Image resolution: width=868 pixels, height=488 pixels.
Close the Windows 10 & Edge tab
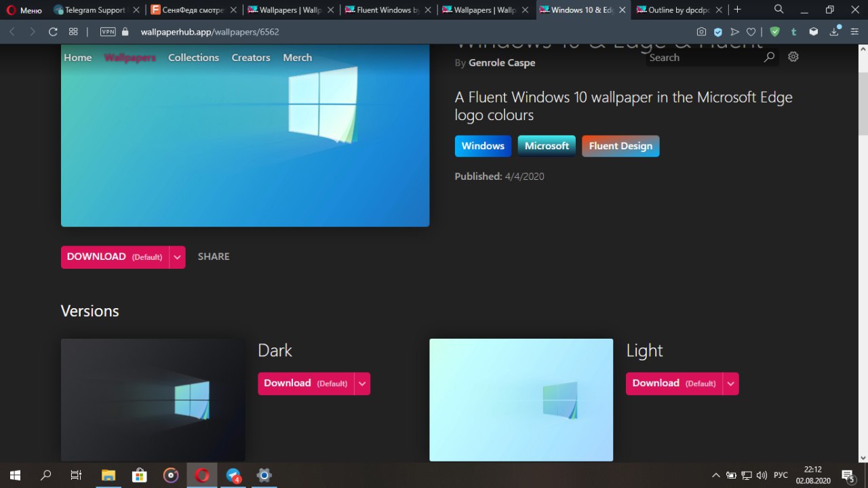623,10
